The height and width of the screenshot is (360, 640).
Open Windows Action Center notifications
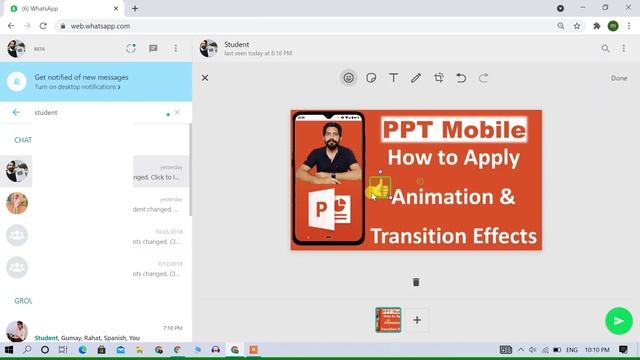(x=623, y=350)
